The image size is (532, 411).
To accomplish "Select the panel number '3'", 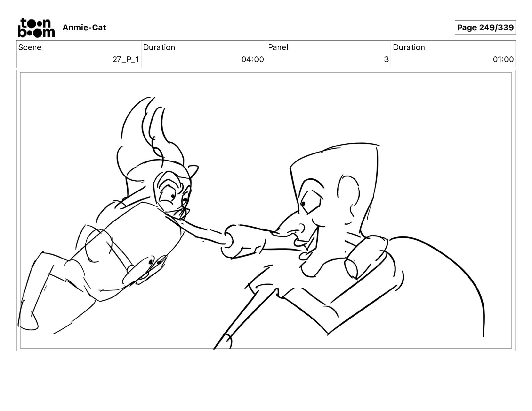I will [386, 59].
